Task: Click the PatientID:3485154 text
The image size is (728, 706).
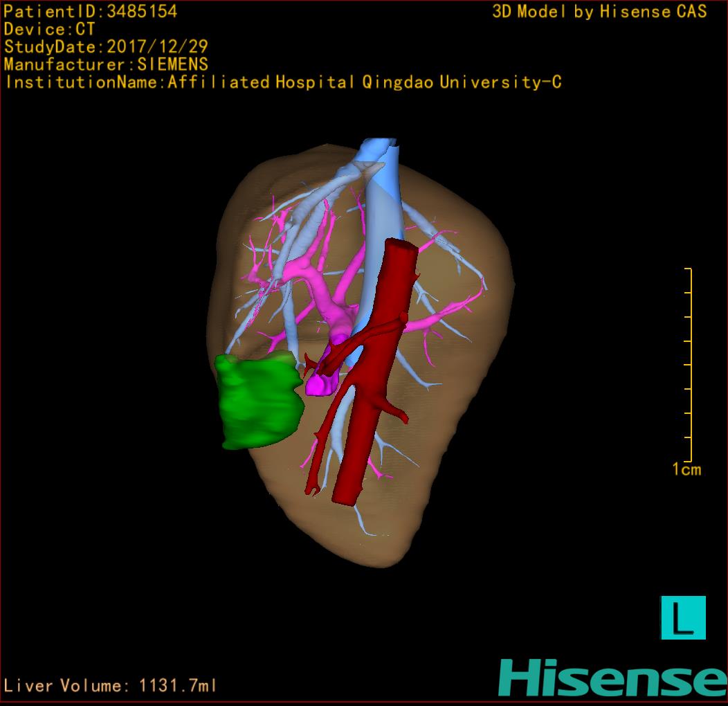Action: click(x=91, y=12)
